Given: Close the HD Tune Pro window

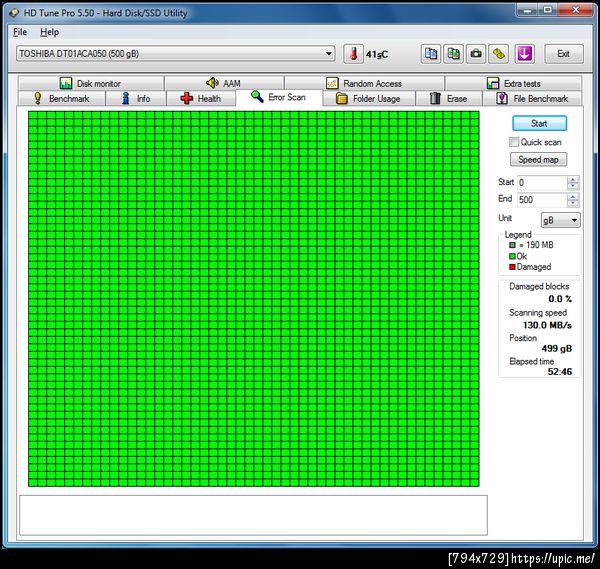Looking at the screenshot, I should (x=576, y=10).
